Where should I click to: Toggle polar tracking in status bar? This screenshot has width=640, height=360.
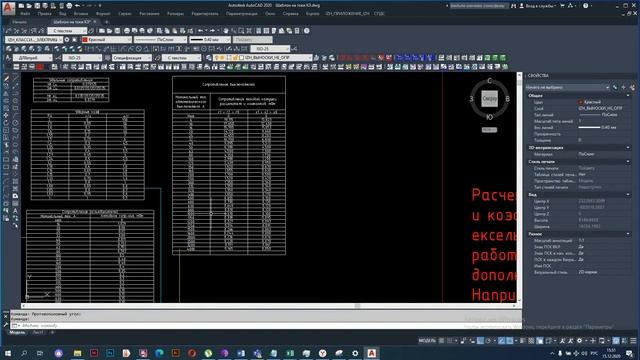[488, 340]
